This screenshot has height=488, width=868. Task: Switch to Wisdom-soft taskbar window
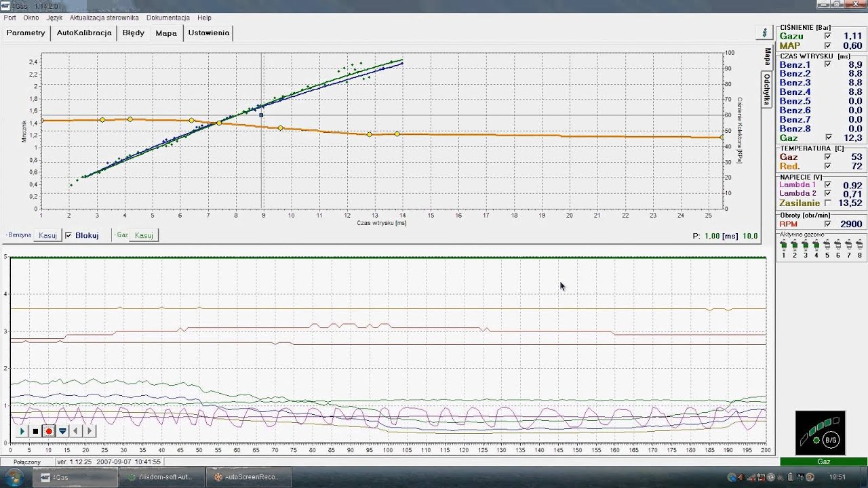click(x=161, y=477)
